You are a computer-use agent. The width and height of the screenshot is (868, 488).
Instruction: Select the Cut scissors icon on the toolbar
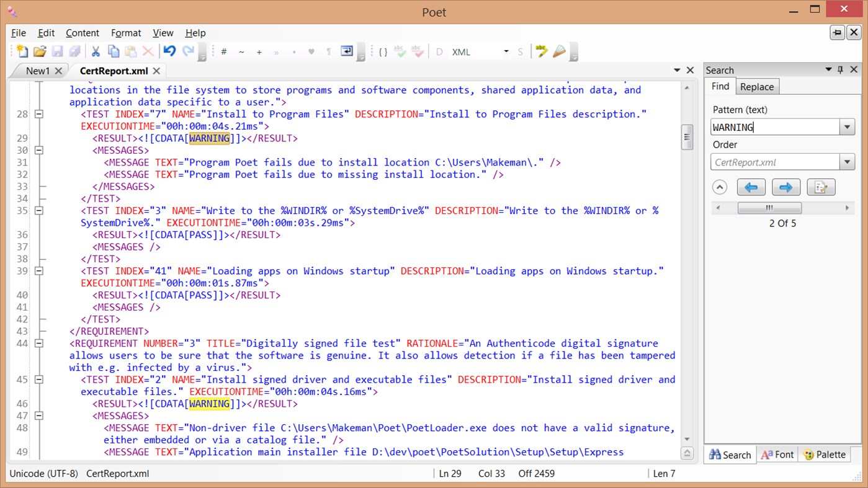[x=95, y=51]
